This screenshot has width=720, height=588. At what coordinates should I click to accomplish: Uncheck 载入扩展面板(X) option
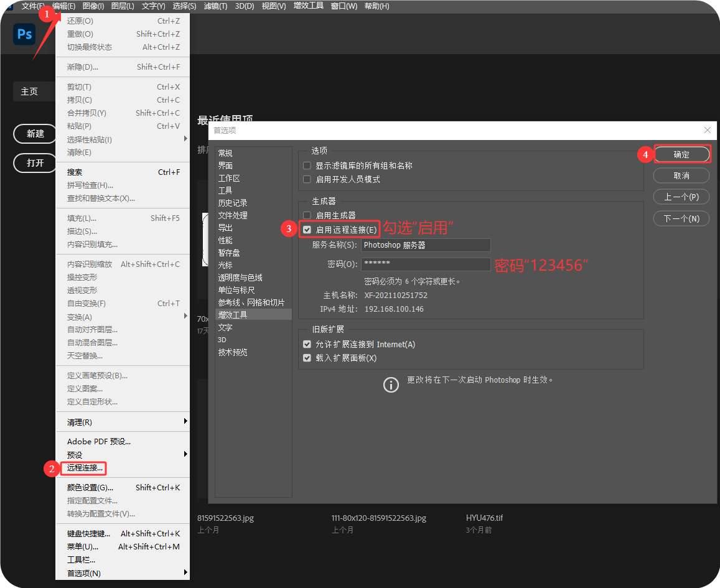pyautogui.click(x=307, y=358)
